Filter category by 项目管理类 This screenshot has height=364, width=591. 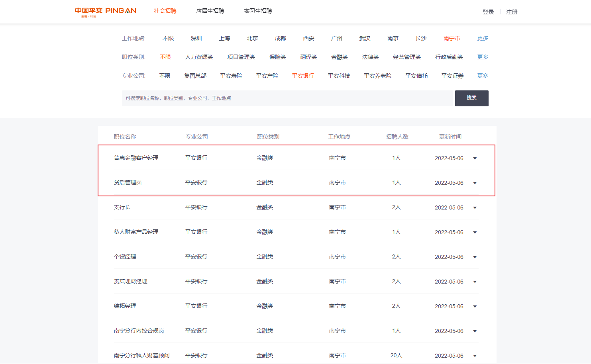pyautogui.click(x=241, y=57)
